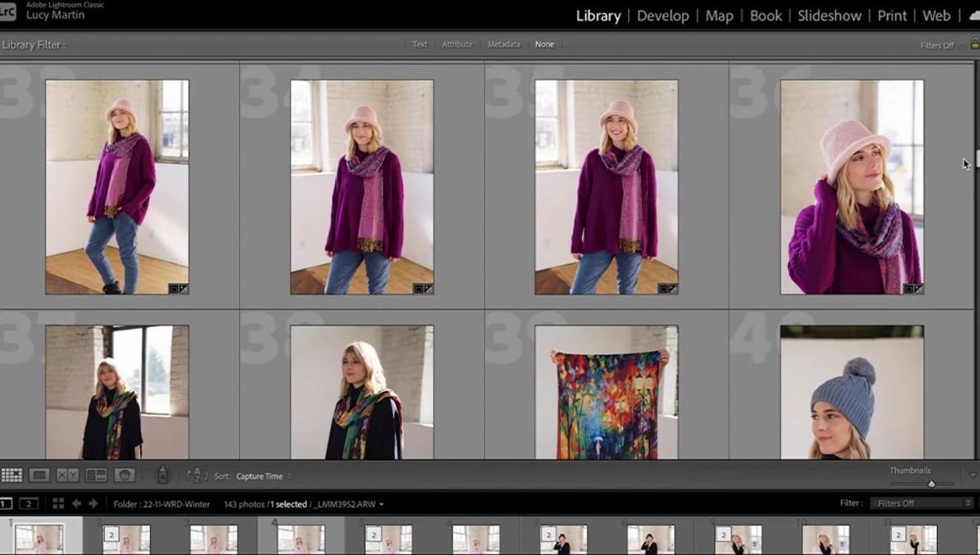Open People view with the face icon
980x555 pixels.
(125, 475)
